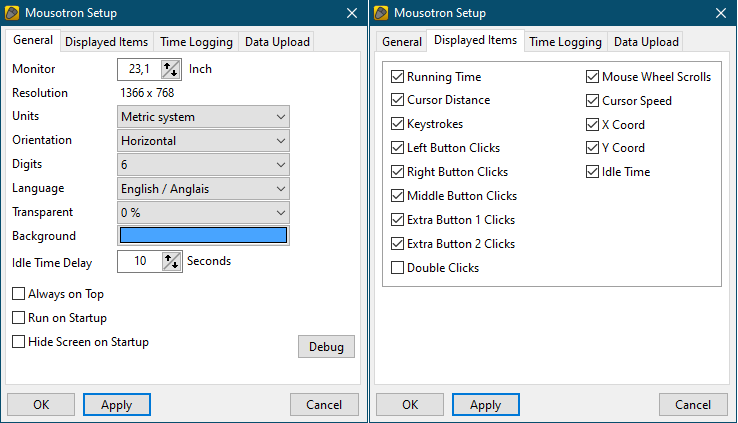The image size is (738, 423).
Task: Open the Orientation dropdown
Action: (x=203, y=141)
